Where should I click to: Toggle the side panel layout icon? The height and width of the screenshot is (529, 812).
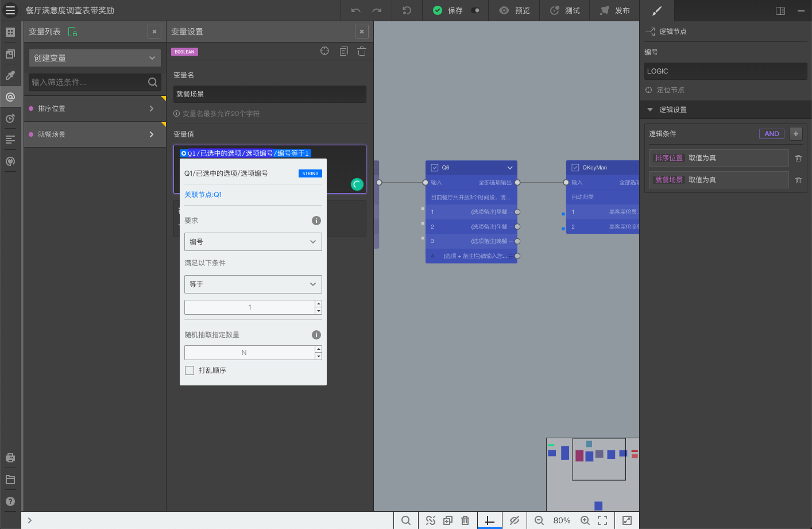(x=780, y=10)
